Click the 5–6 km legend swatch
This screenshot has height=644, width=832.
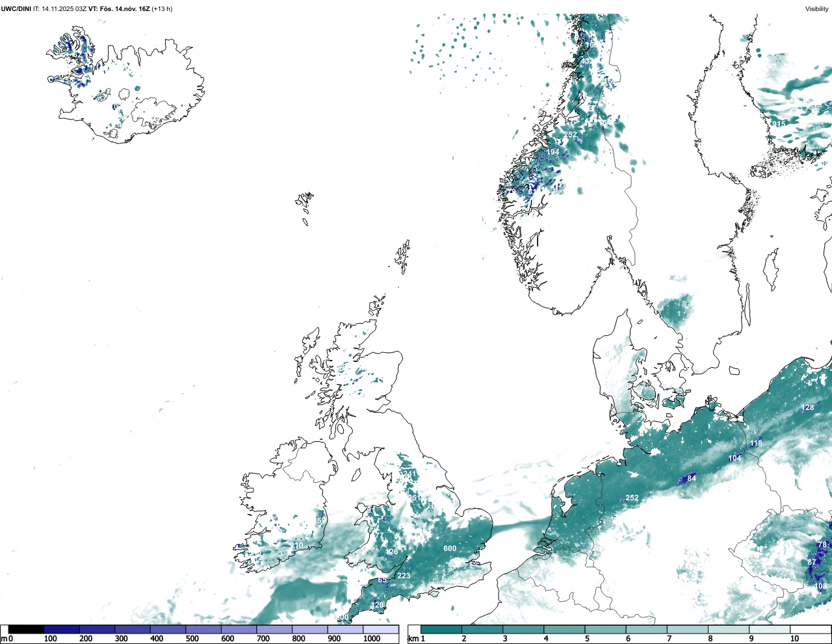(x=606, y=629)
